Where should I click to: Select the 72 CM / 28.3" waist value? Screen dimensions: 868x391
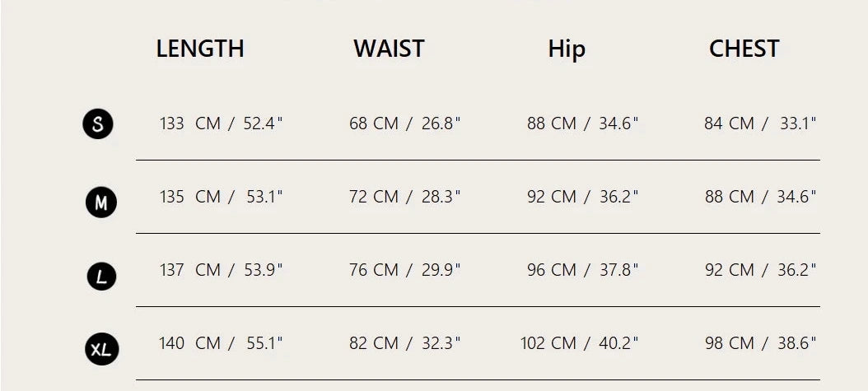click(404, 197)
